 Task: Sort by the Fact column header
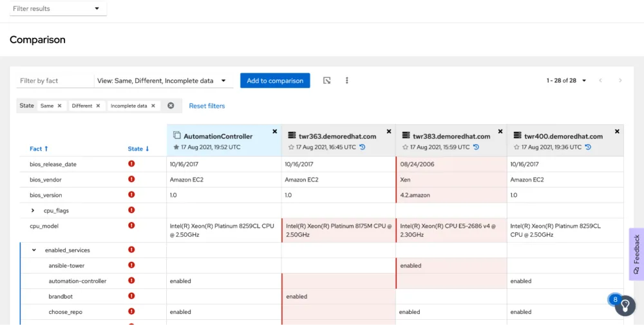click(39, 149)
